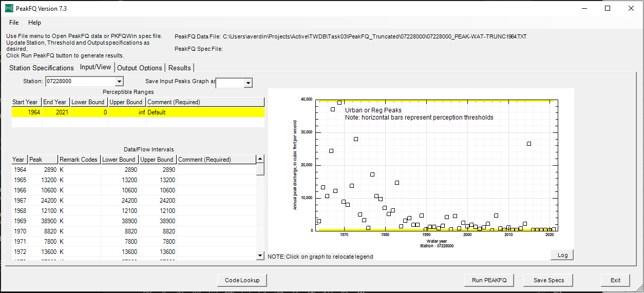Viewport: 644px width, 293px height.
Task: Click Remark Codes column header
Action: [x=80, y=160]
